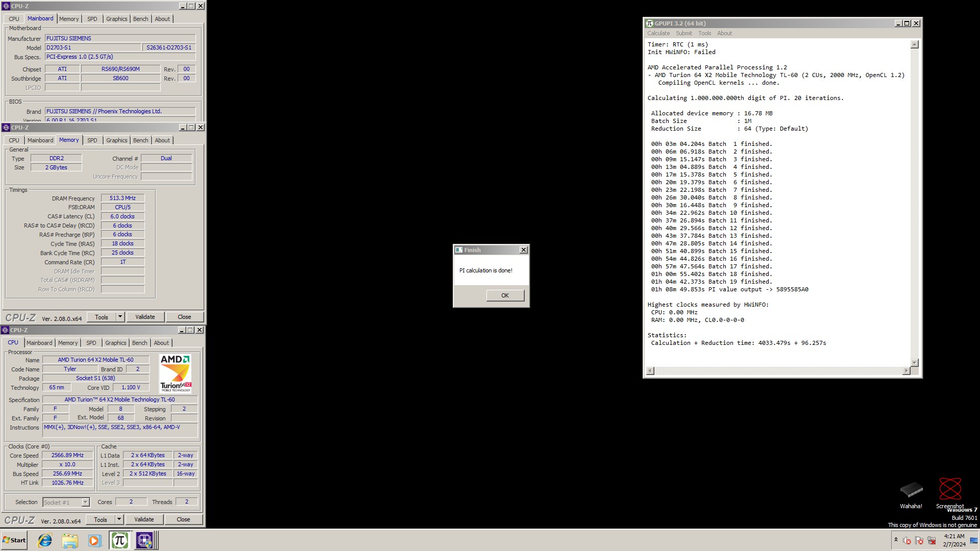Screen dimensions: 980x551
Task: Select CPU tab in middle CPU-Z window
Action: click(14, 140)
